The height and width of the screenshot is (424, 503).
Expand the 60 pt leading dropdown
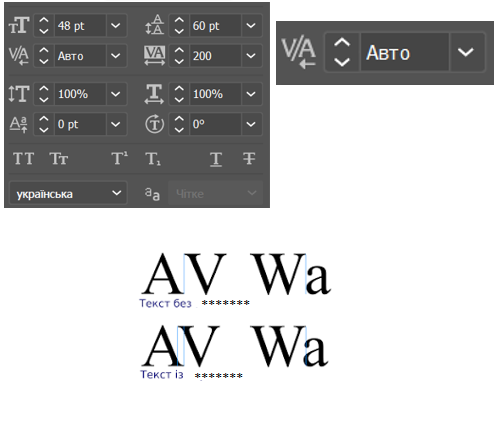click(251, 25)
